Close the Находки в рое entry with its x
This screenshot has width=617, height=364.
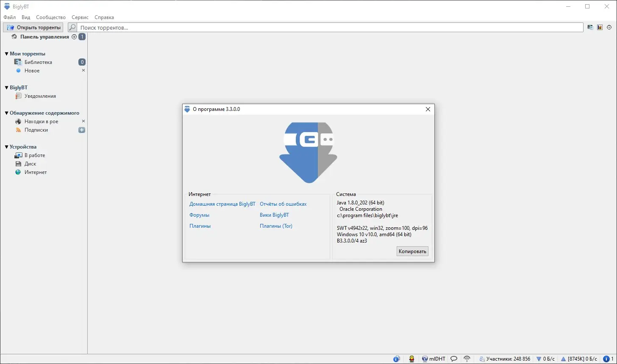[83, 121]
